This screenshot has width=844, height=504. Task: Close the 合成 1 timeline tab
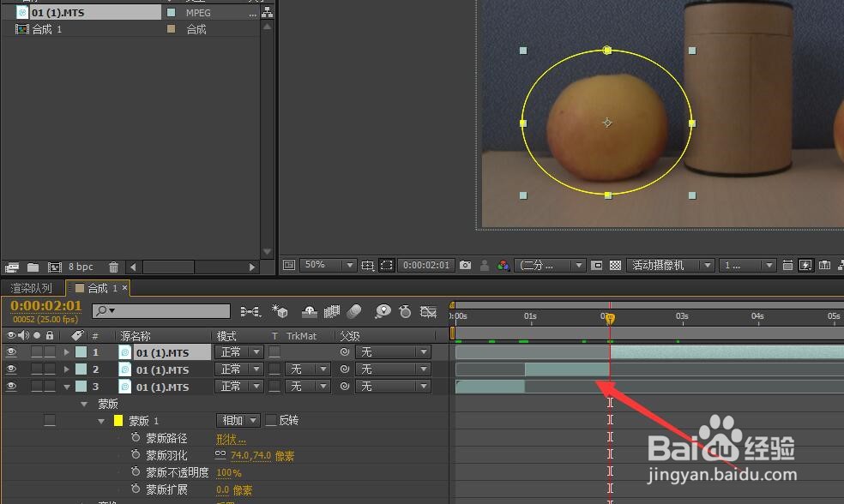pos(124,288)
